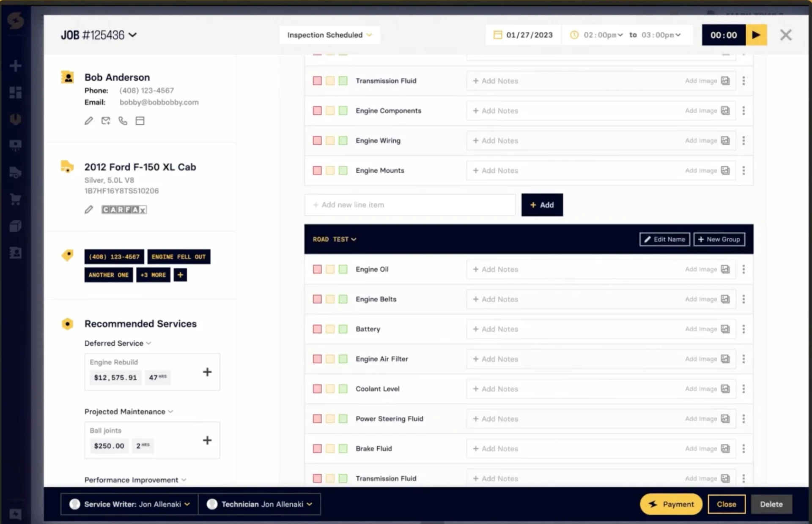Open the 03:00pm end time dropdown

661,35
